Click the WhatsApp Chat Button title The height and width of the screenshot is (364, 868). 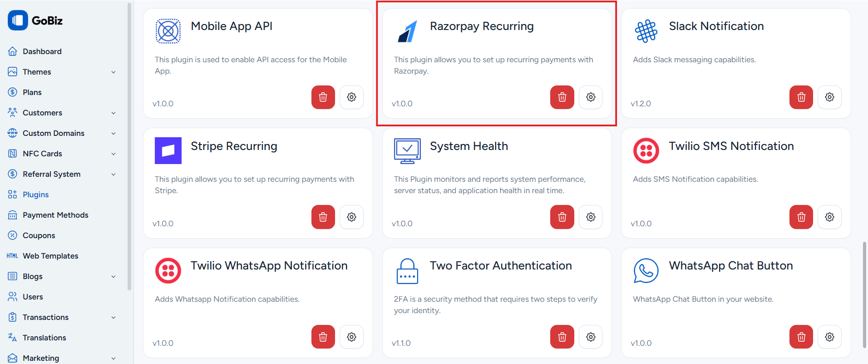coord(731,266)
